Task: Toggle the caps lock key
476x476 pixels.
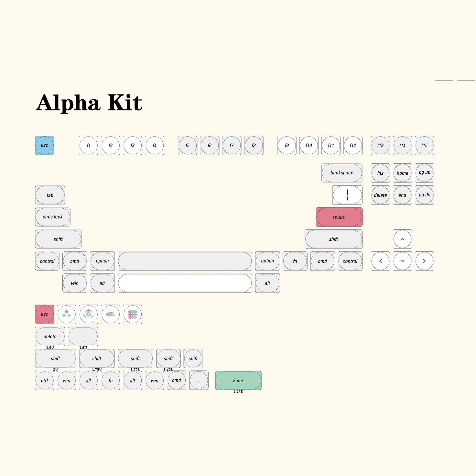Action: point(53,217)
